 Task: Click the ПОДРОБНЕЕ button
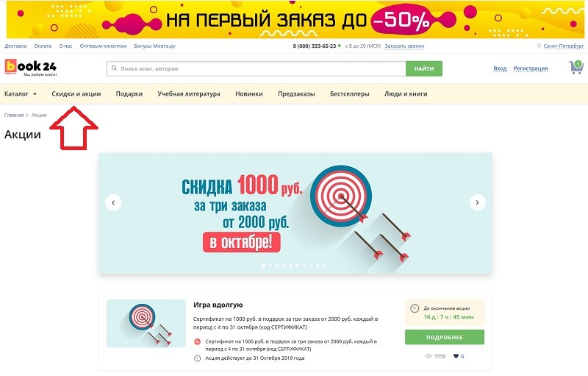click(445, 337)
